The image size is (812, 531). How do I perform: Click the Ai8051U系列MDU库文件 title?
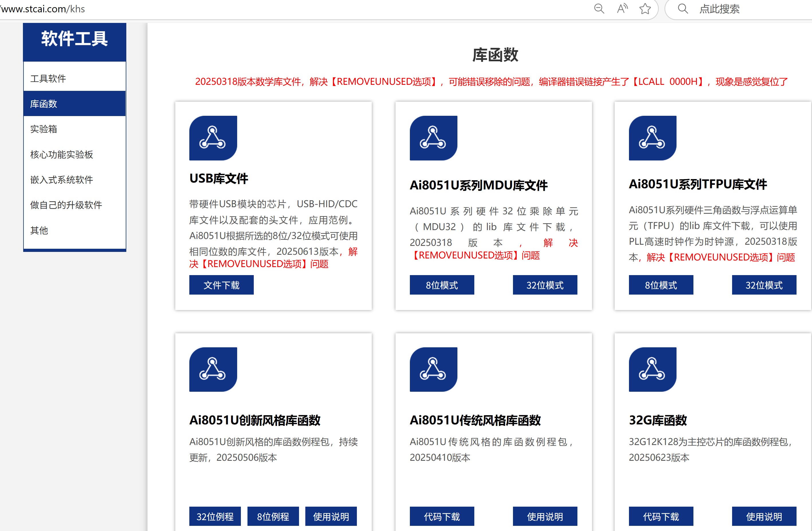tap(479, 185)
